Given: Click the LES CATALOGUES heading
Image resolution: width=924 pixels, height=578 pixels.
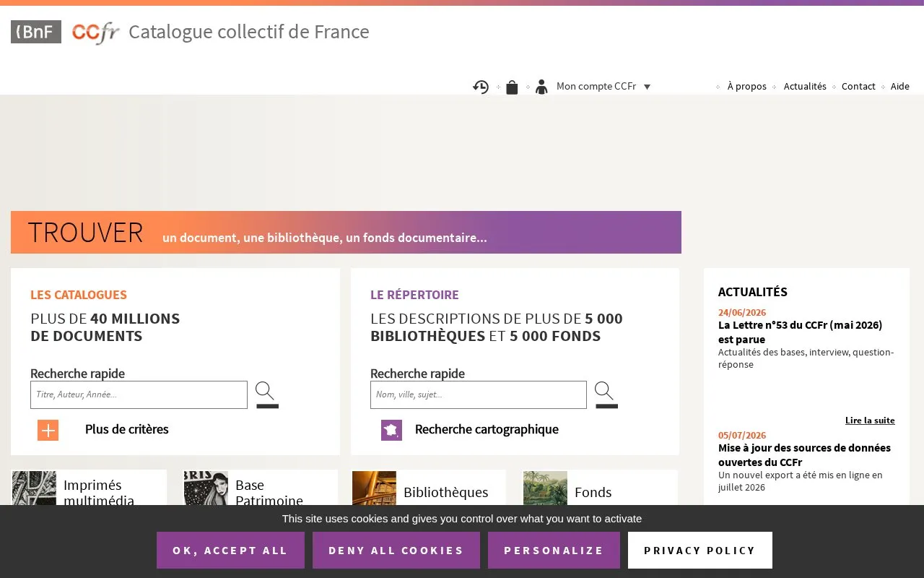Looking at the screenshot, I should coord(79,295).
